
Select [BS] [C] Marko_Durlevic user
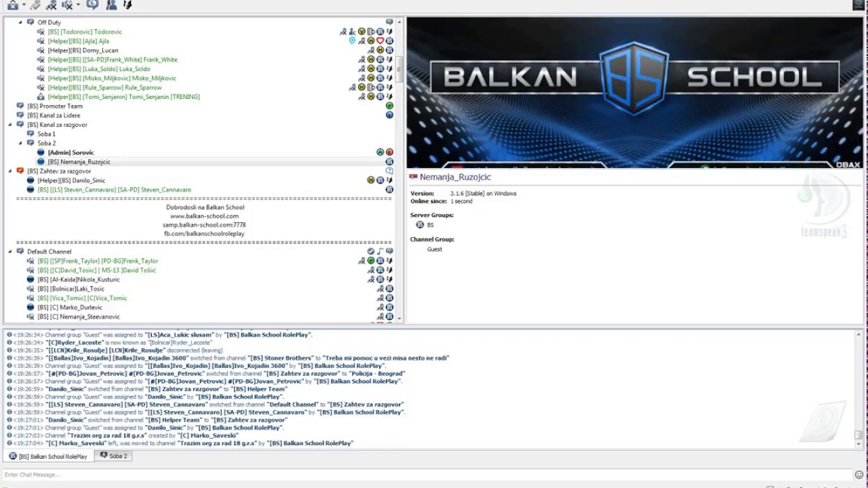(70, 307)
